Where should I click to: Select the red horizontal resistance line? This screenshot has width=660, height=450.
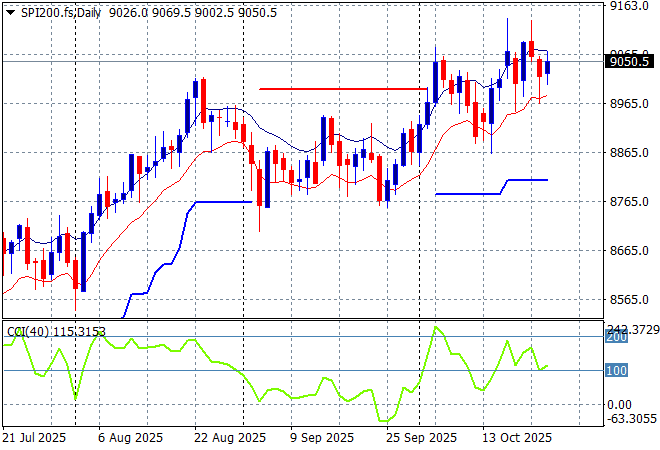point(343,89)
